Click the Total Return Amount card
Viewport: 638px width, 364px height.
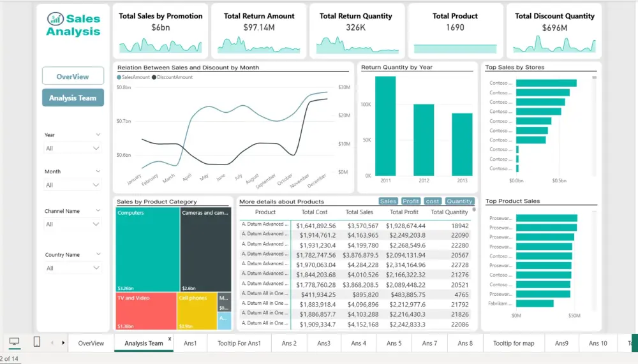coord(259,31)
